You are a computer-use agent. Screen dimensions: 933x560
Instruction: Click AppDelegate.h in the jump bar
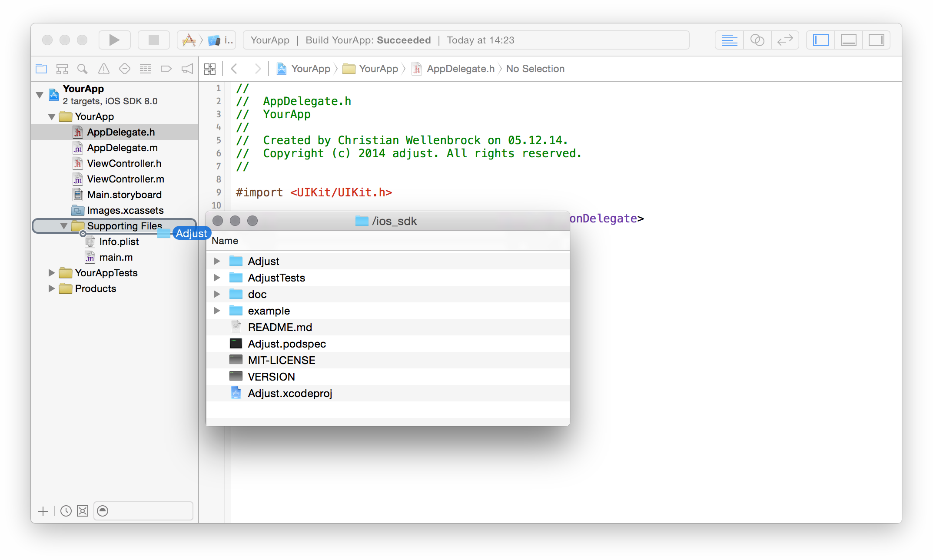coord(460,69)
